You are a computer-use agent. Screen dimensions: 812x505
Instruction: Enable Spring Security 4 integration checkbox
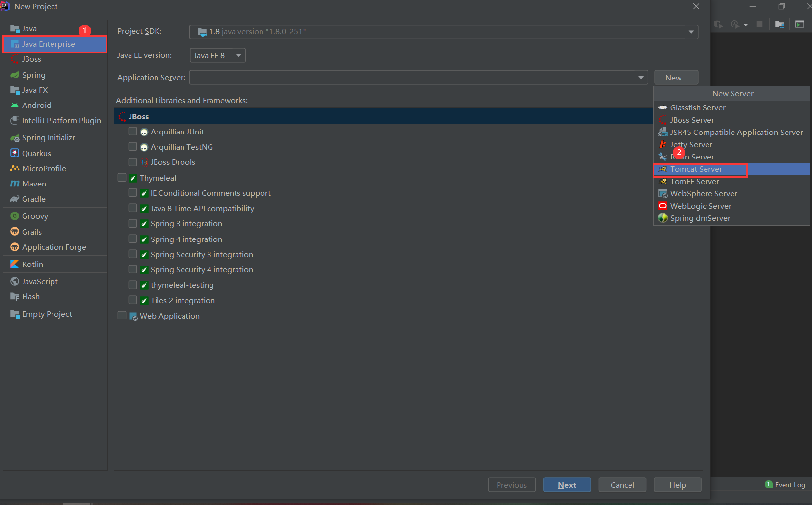click(132, 269)
